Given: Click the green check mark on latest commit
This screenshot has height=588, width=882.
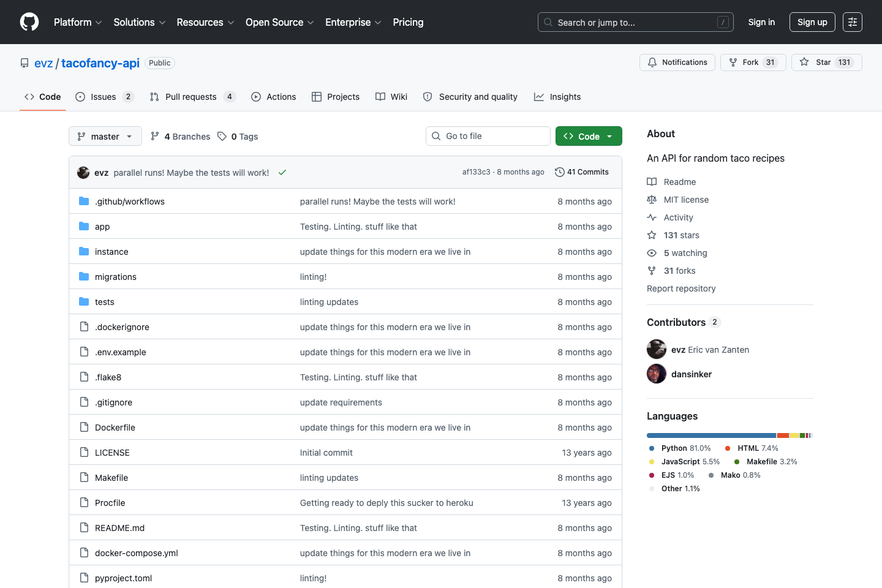Looking at the screenshot, I should (x=282, y=172).
